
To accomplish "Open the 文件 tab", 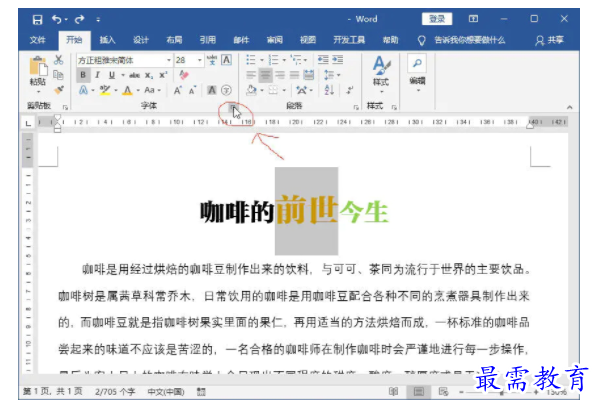I will [x=37, y=40].
